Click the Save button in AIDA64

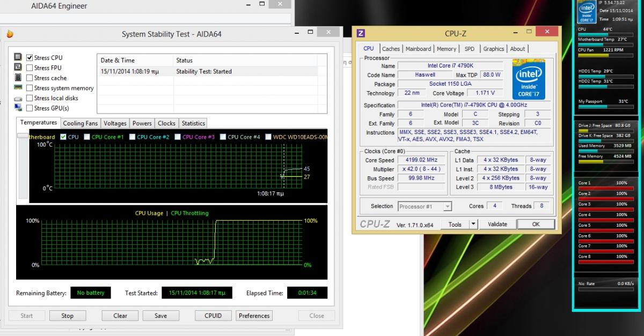(x=160, y=316)
